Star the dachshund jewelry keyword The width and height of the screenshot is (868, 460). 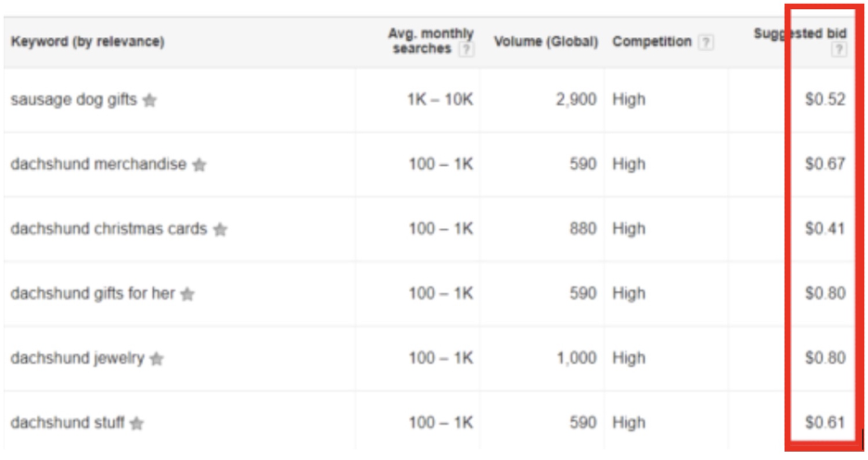157,359
